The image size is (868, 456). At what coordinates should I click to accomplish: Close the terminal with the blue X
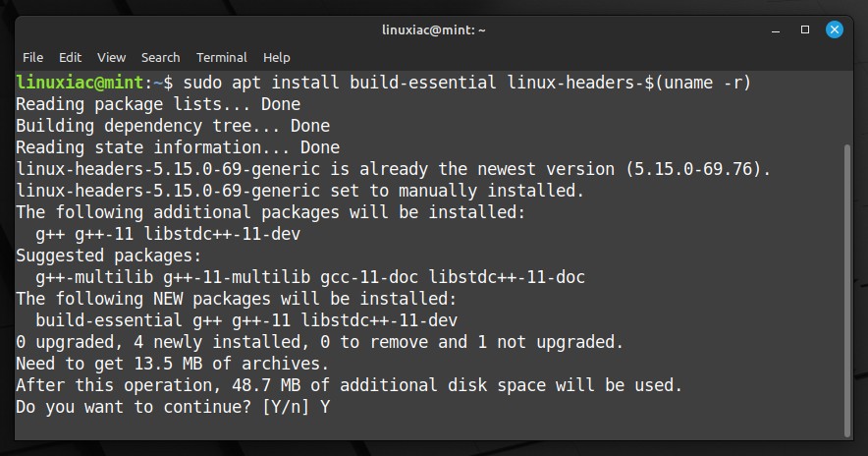[x=835, y=29]
